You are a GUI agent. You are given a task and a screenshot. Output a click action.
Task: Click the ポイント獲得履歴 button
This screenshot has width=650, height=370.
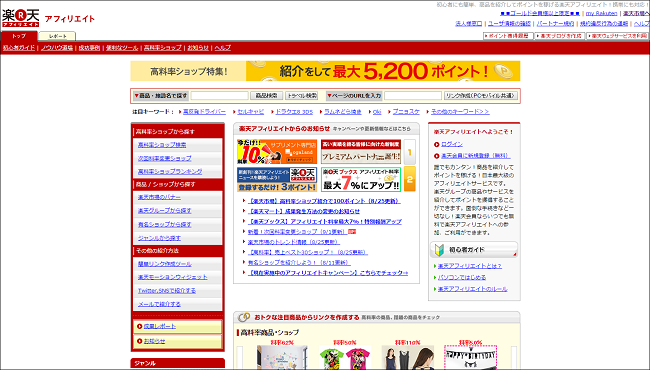[x=508, y=36]
